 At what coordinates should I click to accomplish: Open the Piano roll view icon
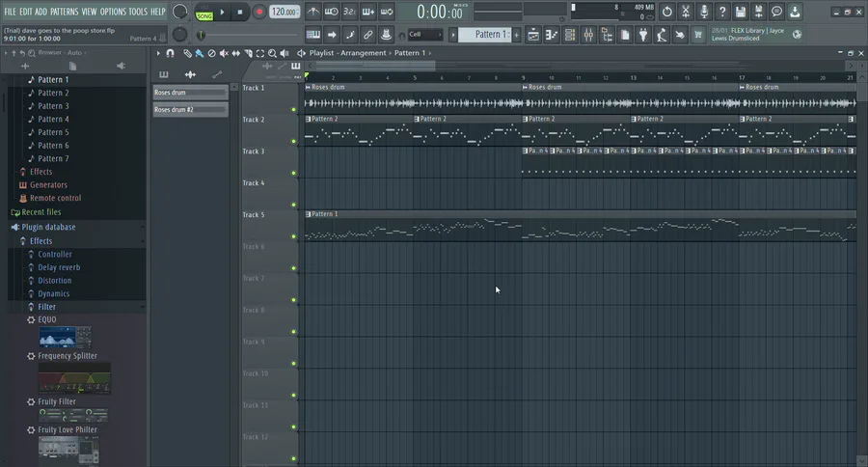click(552, 35)
